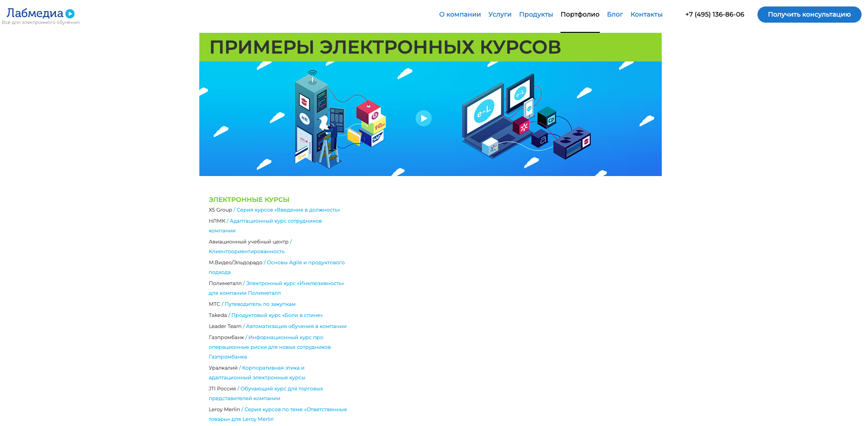Image resolution: width=868 pixels, height=426 pixels.
Task: Switch to the Услуги section
Action: click(500, 14)
